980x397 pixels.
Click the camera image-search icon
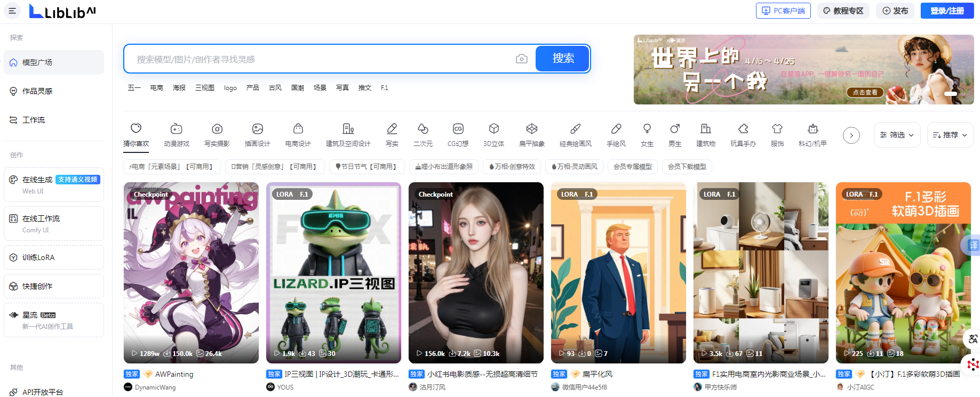pos(521,59)
